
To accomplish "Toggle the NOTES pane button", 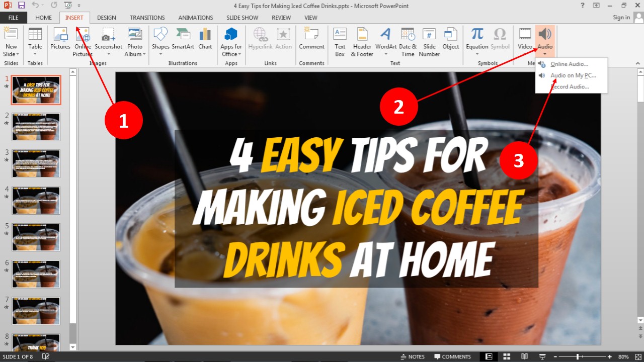I will (x=413, y=356).
